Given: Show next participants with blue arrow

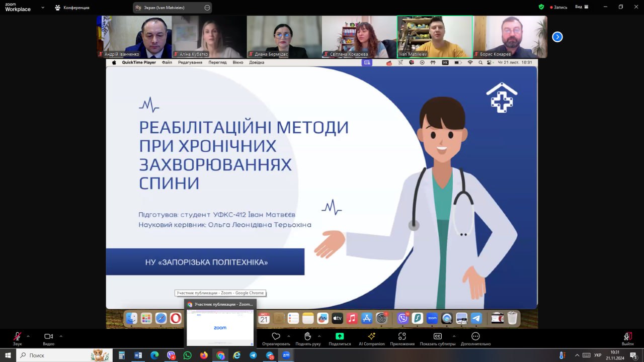Looking at the screenshot, I should 557,37.
